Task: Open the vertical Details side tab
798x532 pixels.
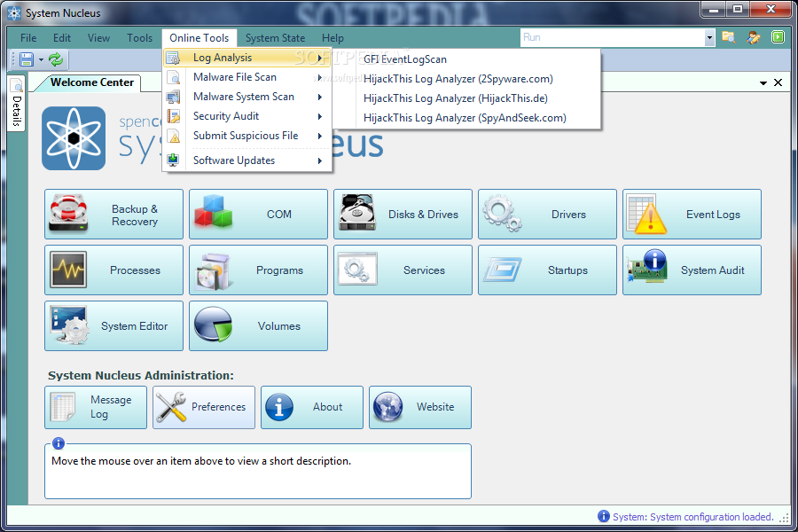Action: click(16, 104)
